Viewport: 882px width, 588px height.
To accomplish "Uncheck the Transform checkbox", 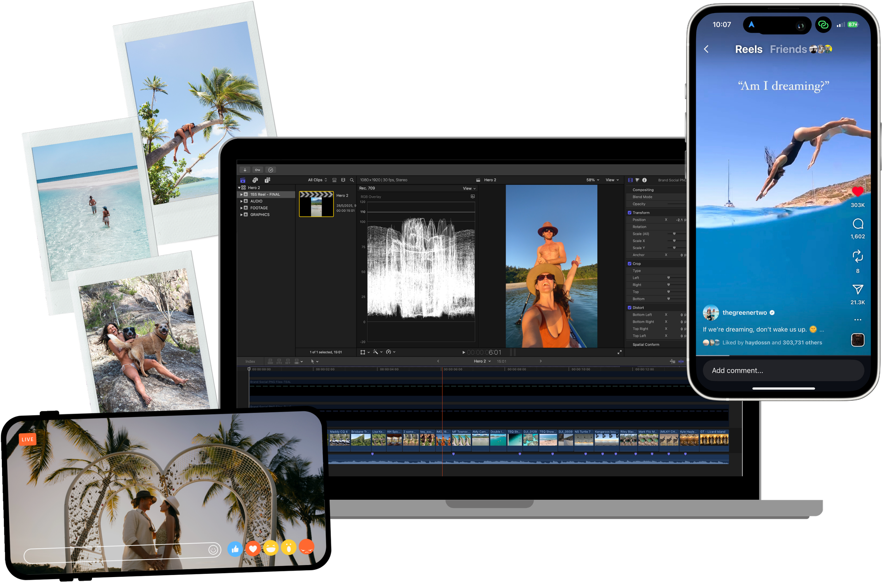I will [x=629, y=213].
